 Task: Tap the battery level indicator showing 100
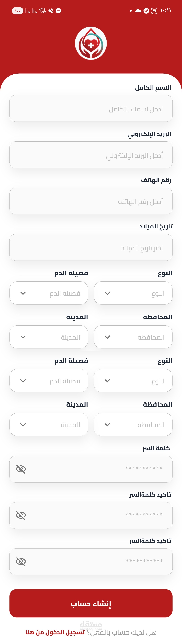pyautogui.click(x=18, y=11)
